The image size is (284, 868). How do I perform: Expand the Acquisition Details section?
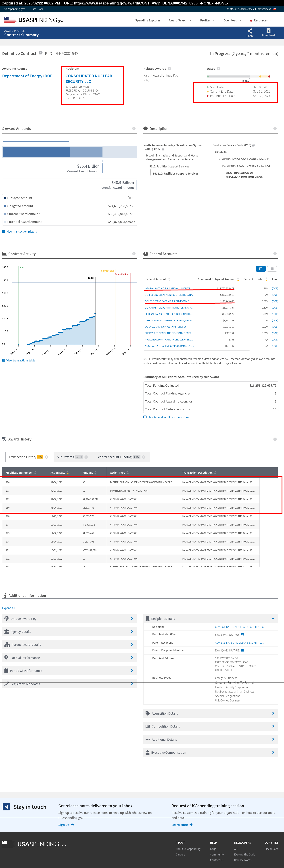tap(211, 713)
